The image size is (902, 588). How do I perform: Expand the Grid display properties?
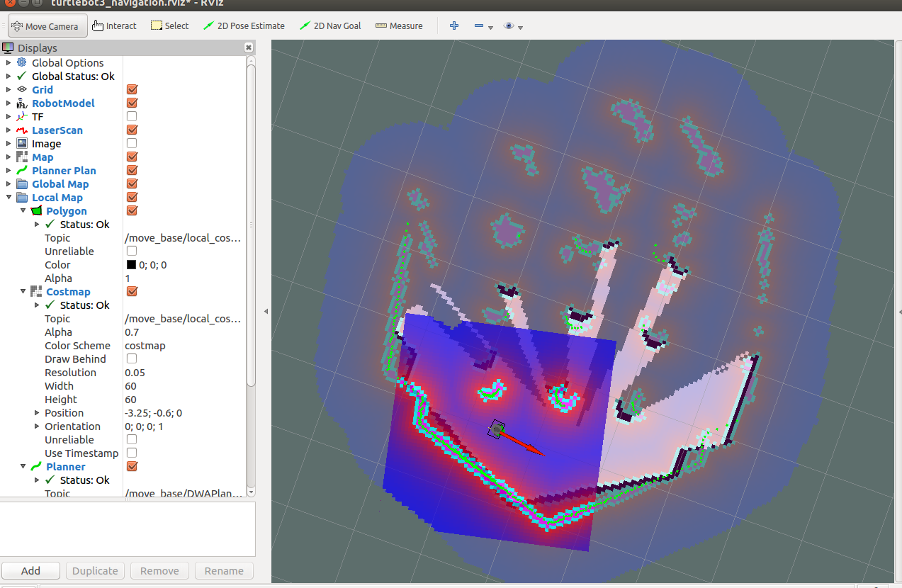click(x=9, y=89)
